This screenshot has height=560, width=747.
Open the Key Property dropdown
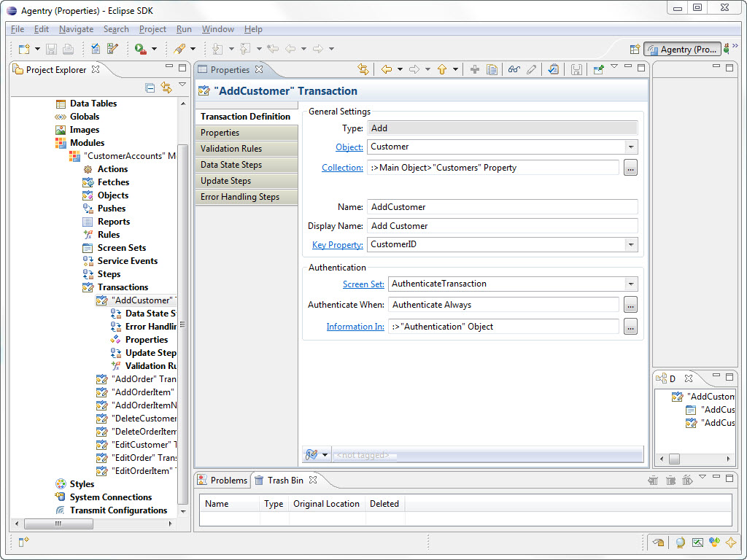pos(631,245)
